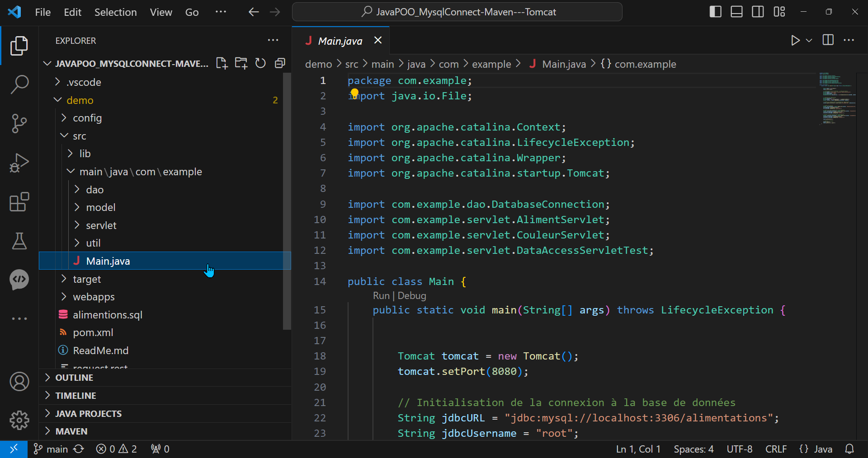Open the Run and Debug view
Viewport: 868px width, 458px height.
(x=19, y=163)
